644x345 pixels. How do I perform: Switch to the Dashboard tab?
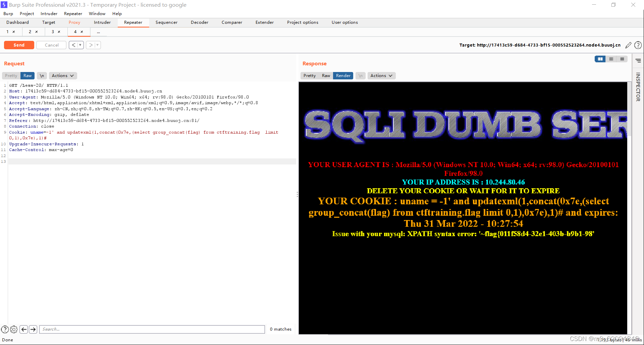point(17,22)
